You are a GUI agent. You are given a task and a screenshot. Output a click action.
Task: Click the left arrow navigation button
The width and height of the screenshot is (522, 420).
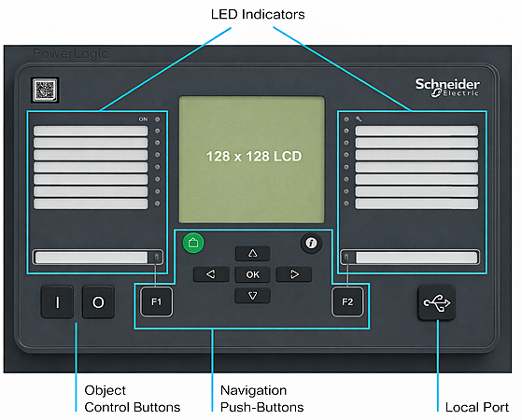click(x=211, y=274)
